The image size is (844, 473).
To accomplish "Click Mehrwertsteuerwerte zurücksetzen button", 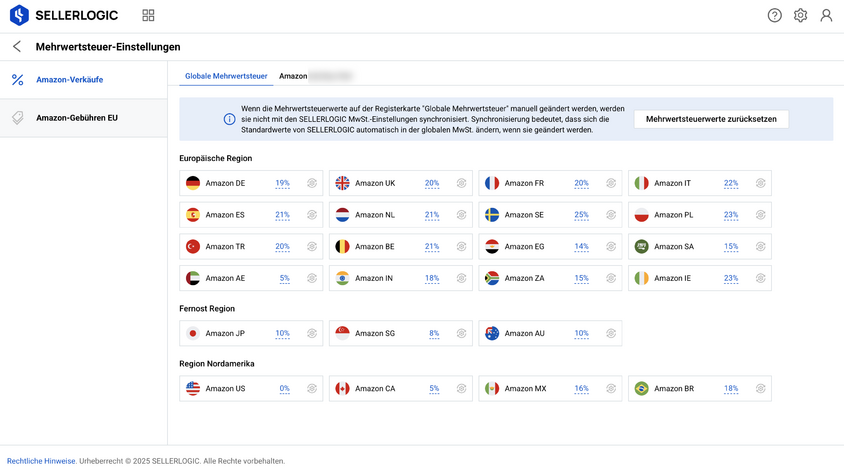I will [x=711, y=119].
